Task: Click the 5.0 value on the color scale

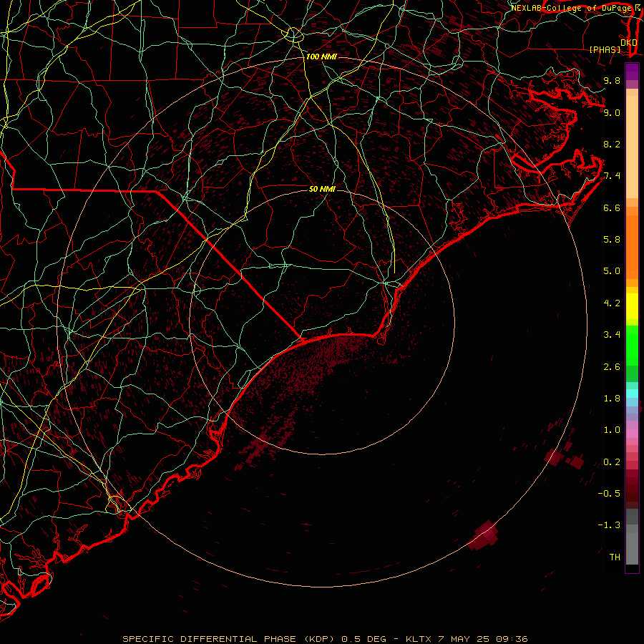Action: [x=612, y=271]
